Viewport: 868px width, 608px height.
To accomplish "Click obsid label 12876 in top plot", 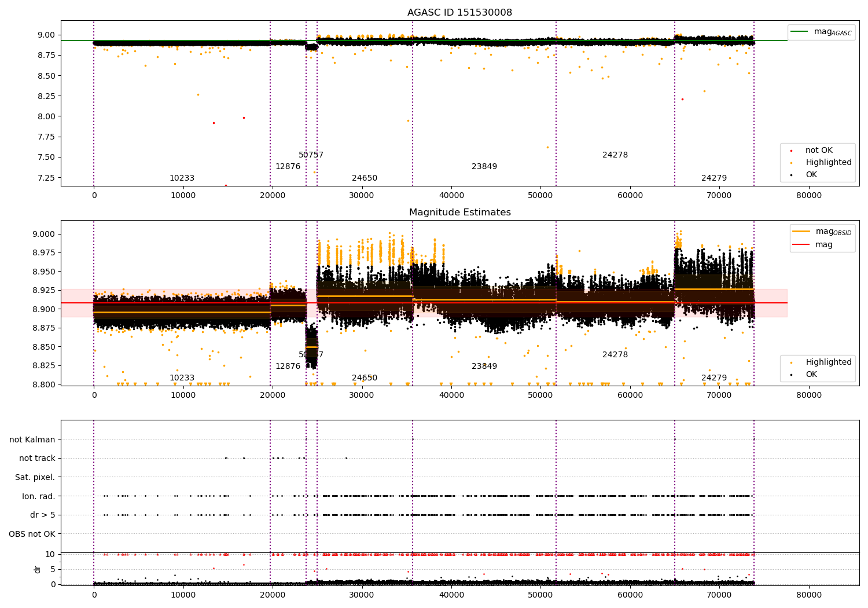I will (x=288, y=167).
